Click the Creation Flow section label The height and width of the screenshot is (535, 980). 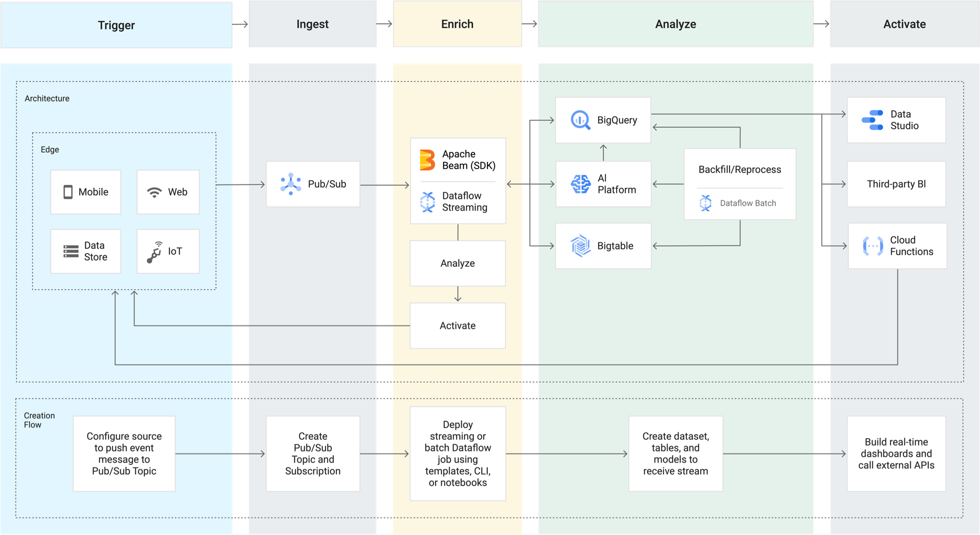tap(39, 420)
